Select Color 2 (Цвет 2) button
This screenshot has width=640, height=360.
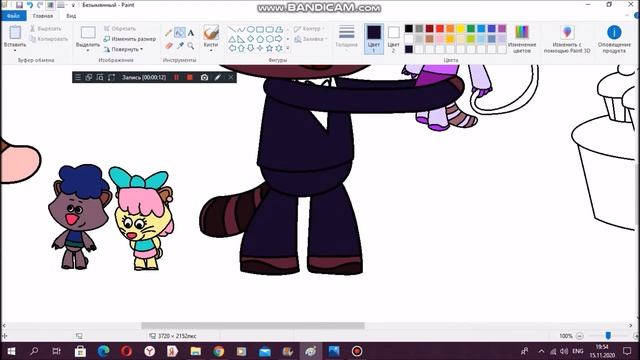pyautogui.click(x=393, y=39)
